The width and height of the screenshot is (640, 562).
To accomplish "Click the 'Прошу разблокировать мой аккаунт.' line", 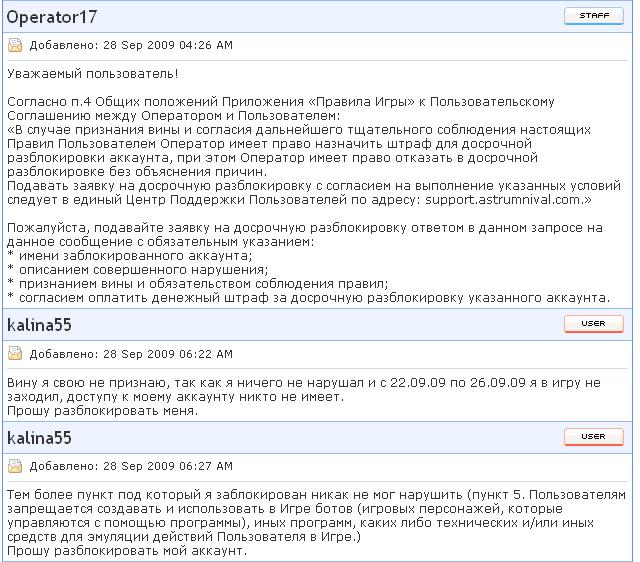I will [x=126, y=551].
